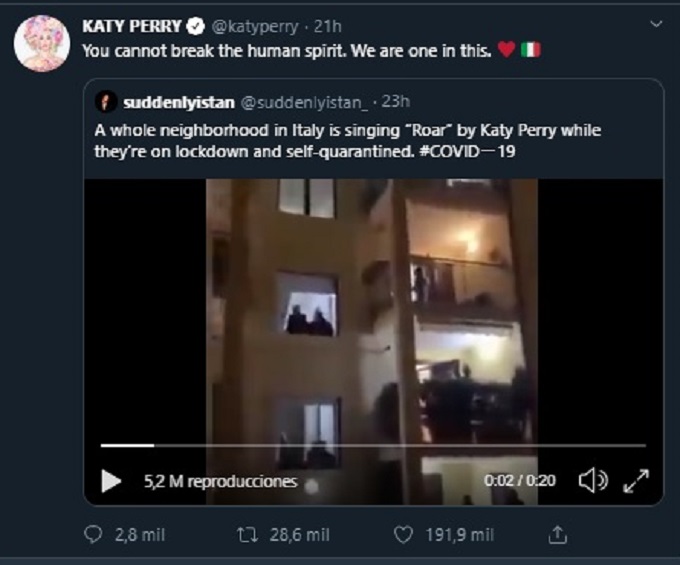Click the 5,2 M reproducciones view count

pyautogui.click(x=220, y=481)
